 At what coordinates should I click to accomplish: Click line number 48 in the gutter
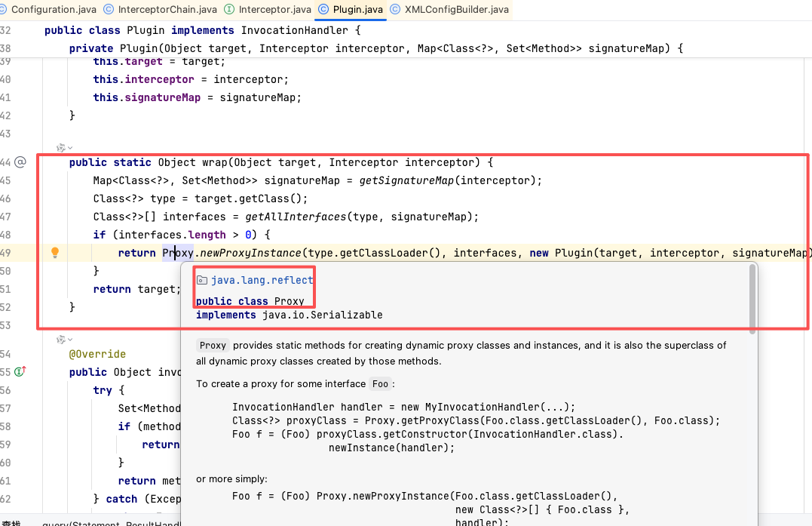[x=6, y=235]
